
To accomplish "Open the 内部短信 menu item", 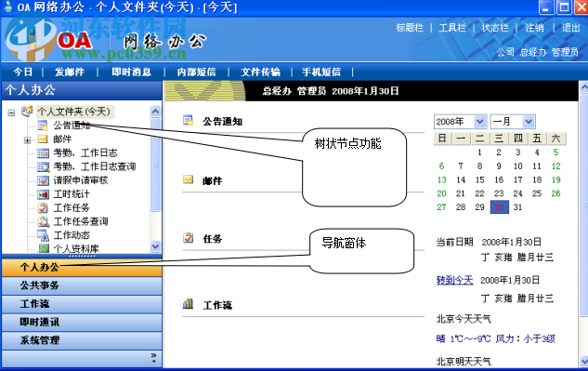I will (197, 72).
